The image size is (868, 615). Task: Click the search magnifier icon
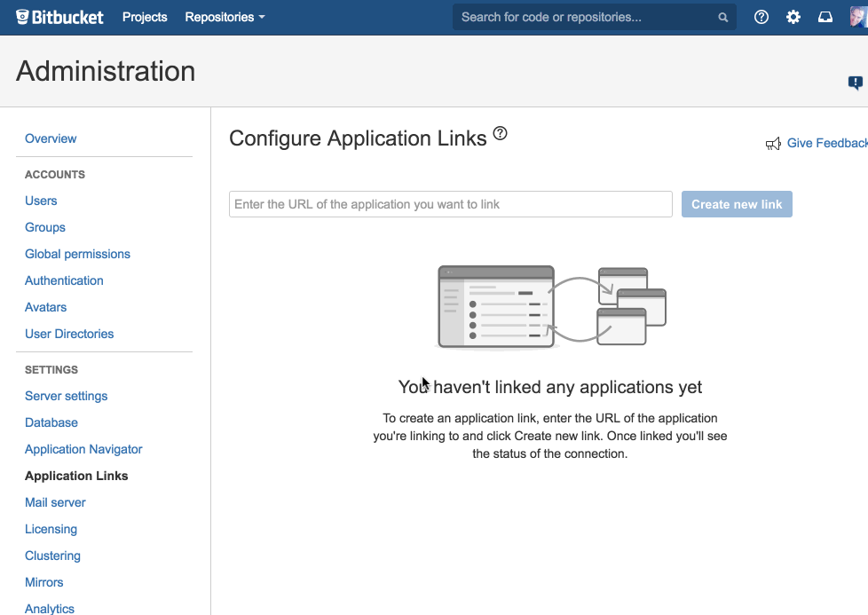pos(723,17)
